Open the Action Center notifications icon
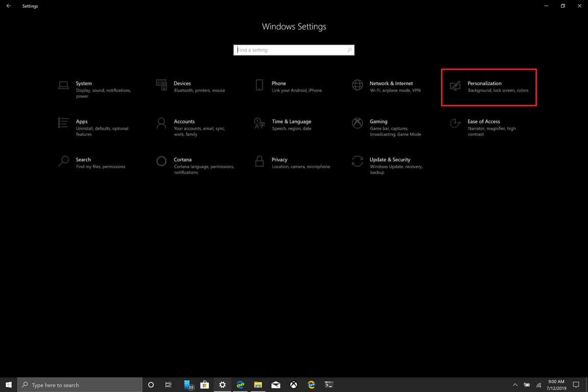The image size is (588, 392). coord(576,385)
